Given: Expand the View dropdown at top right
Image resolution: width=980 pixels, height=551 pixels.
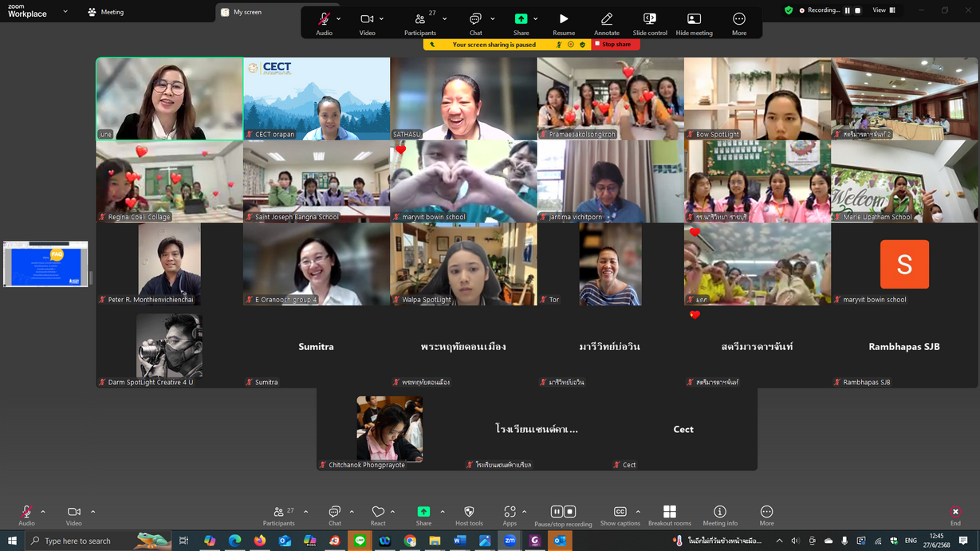Looking at the screenshot, I should (884, 10).
